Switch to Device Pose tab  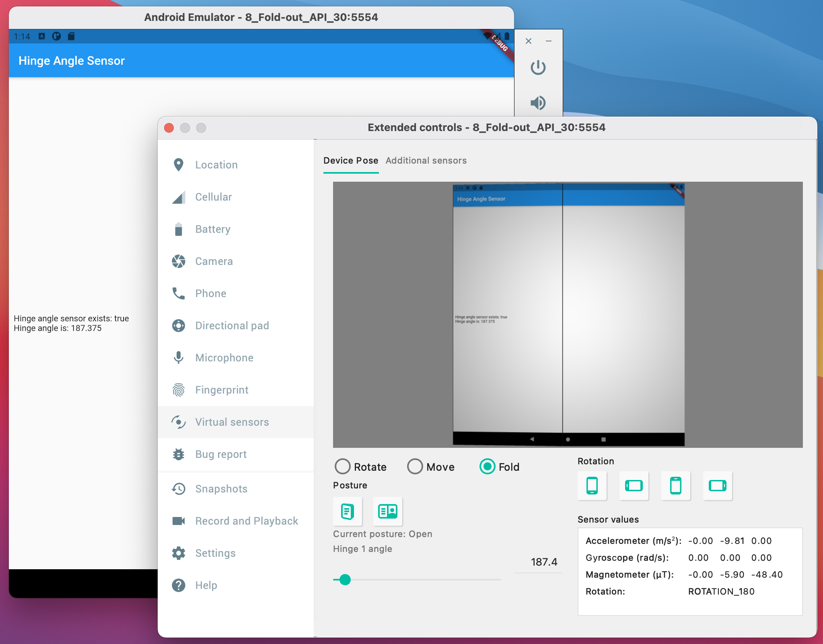pos(350,160)
